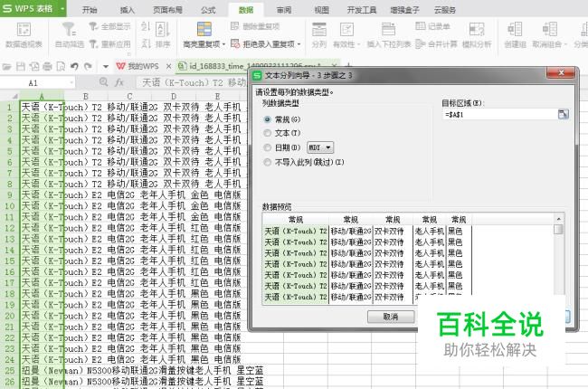Viewport: 588px width, 389px height.
Task: Click 删除重复项 remove duplicates
Action: pos(255,26)
